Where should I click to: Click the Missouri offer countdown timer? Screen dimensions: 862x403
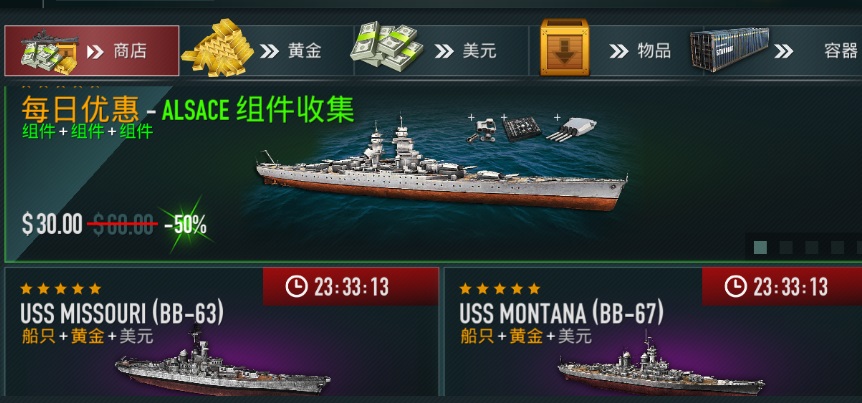point(350,287)
